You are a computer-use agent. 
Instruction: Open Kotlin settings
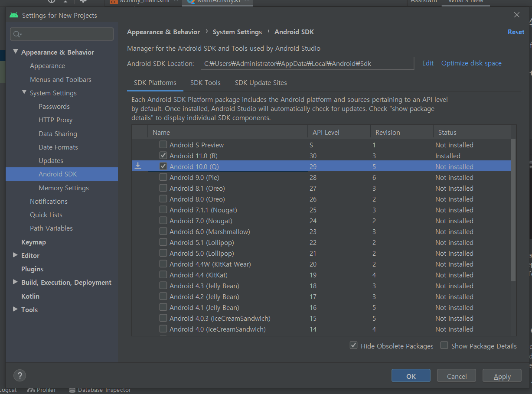(30, 296)
